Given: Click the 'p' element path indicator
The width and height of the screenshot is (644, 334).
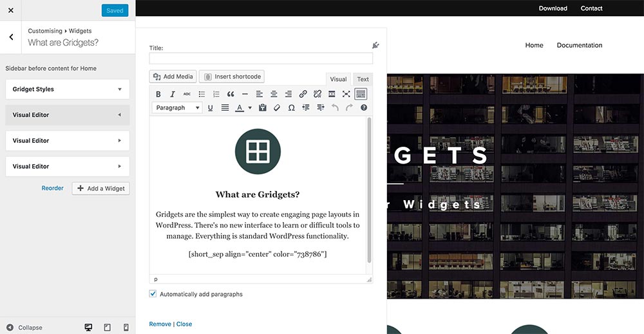Looking at the screenshot, I should (156, 279).
